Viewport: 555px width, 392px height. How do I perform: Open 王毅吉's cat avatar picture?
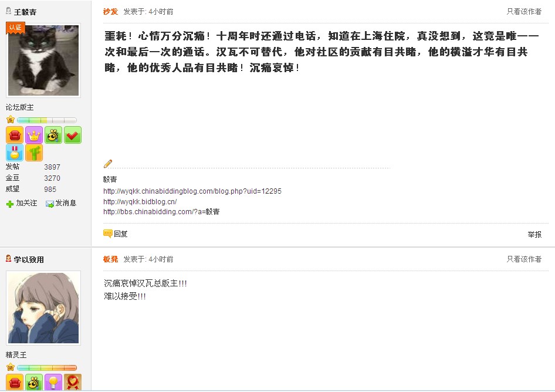pyautogui.click(x=43, y=60)
